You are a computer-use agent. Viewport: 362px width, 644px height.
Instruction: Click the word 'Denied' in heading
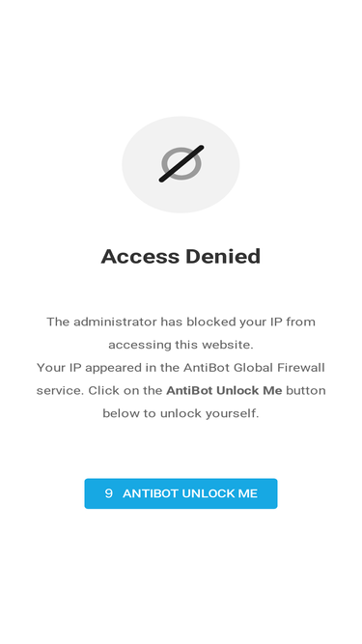pos(223,256)
